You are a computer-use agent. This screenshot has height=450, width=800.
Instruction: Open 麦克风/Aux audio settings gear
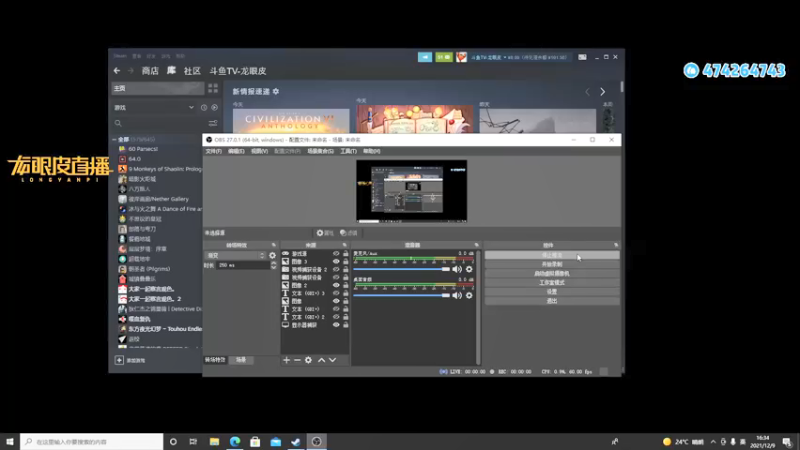coord(469,269)
